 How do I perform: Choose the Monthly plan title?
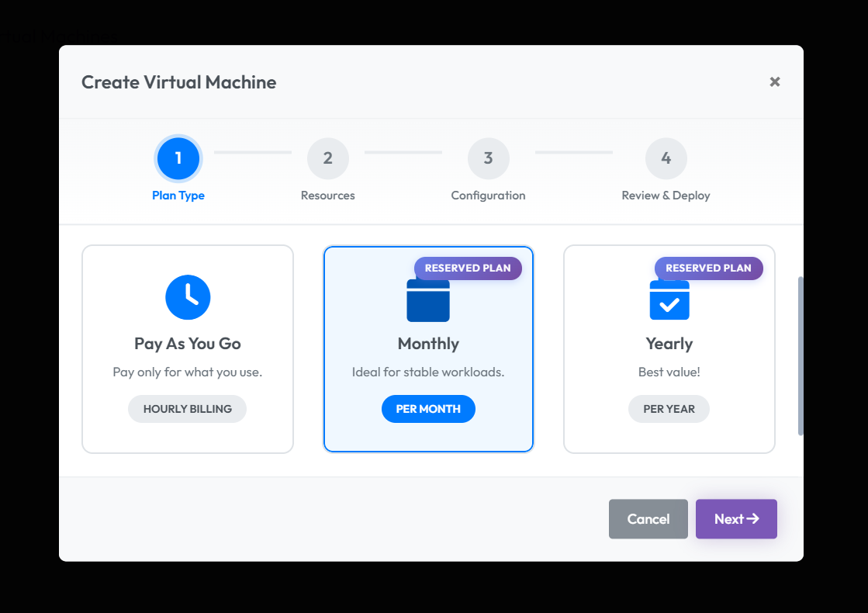click(428, 344)
